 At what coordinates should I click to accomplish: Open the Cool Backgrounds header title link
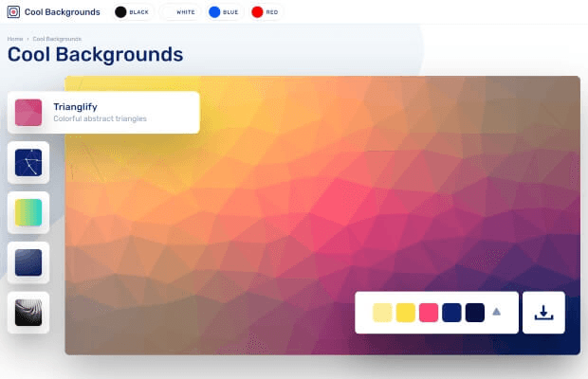(x=63, y=12)
